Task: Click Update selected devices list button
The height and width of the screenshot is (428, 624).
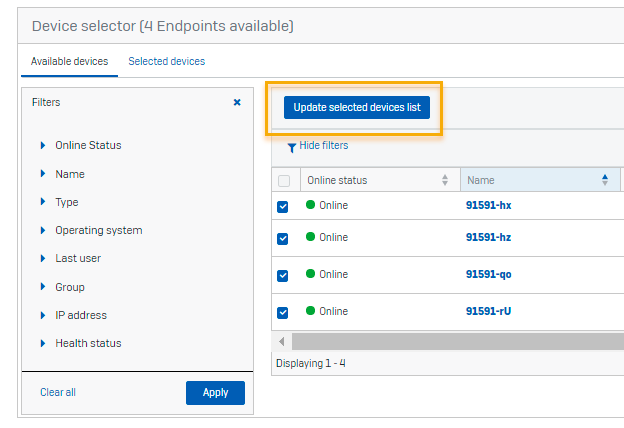Action: [356, 107]
